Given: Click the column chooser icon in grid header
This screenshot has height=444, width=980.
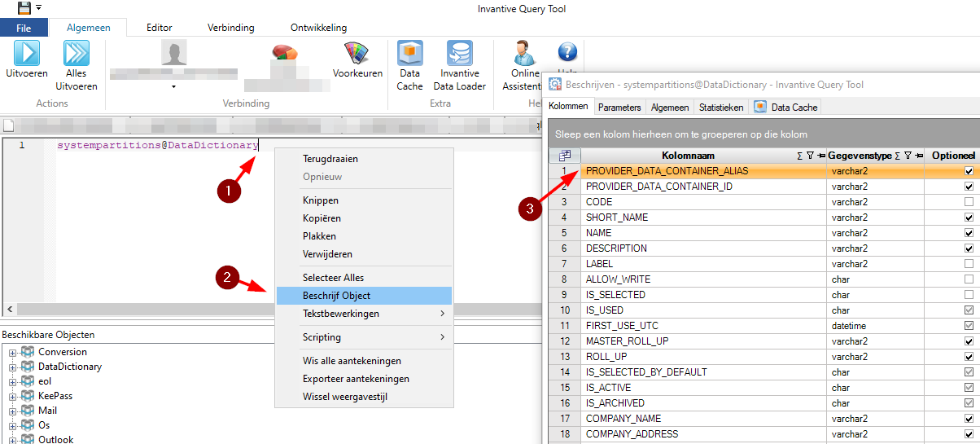Looking at the screenshot, I should click(x=565, y=156).
